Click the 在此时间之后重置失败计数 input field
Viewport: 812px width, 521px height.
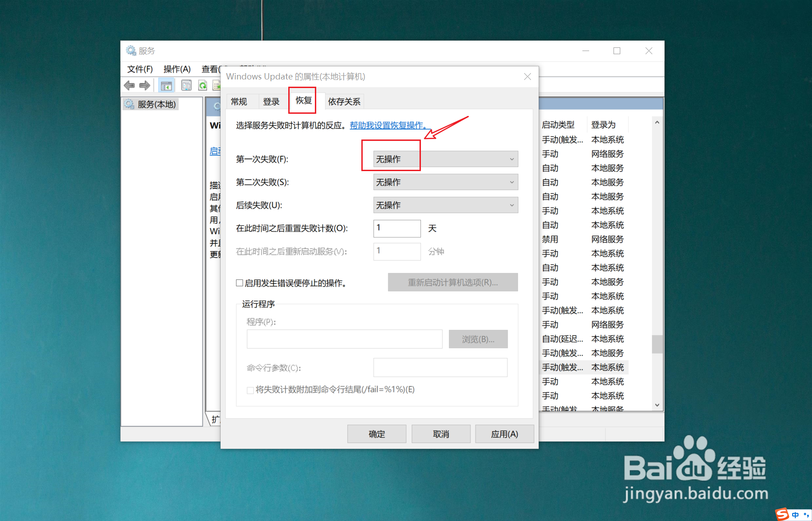coord(397,228)
